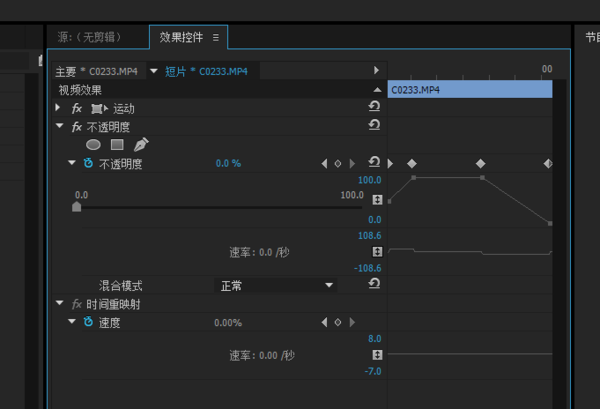Select the ellipse mask tool under 不透明度
The image size is (600, 409).
93,144
